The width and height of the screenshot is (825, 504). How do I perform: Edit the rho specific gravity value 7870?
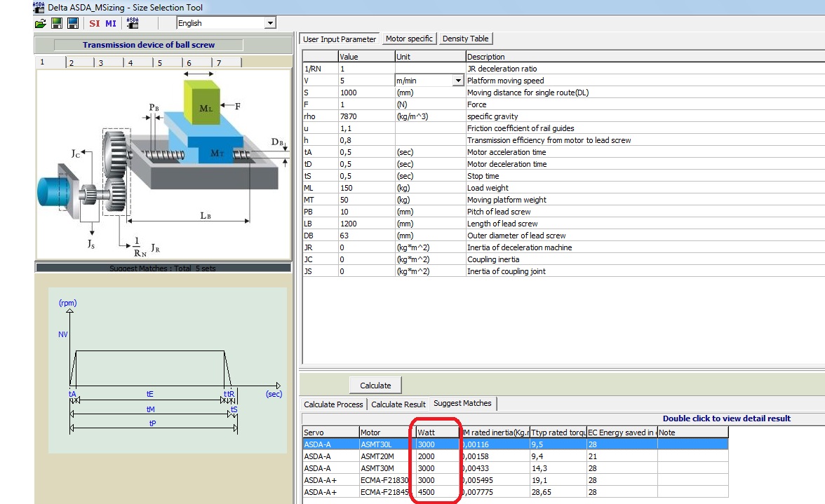[x=366, y=116]
